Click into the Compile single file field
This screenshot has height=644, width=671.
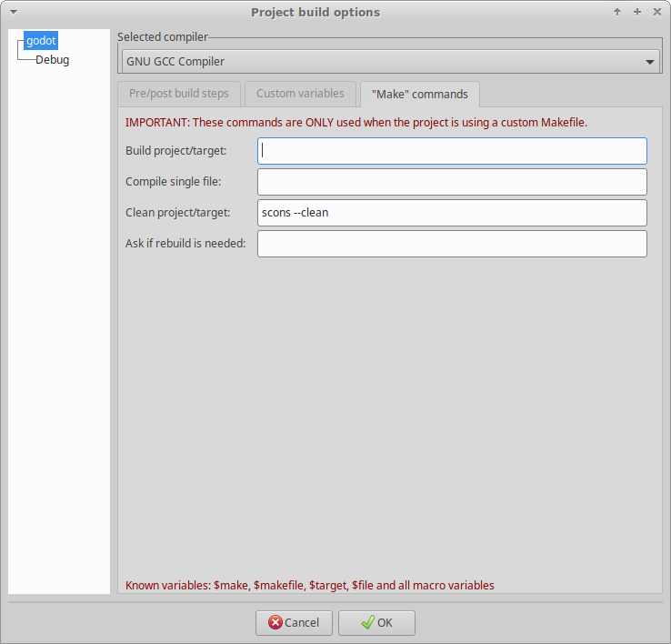click(x=452, y=182)
